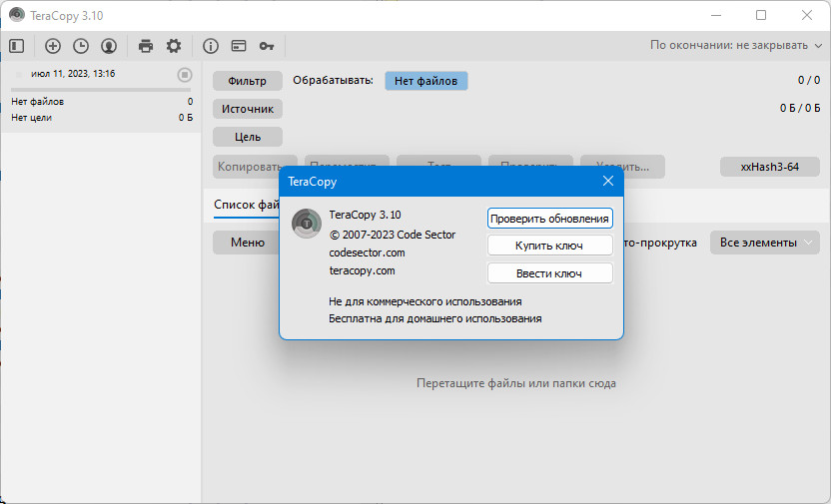Select the xxHash3-64 hash algorithm button
This screenshot has height=504, width=831.
(769, 167)
